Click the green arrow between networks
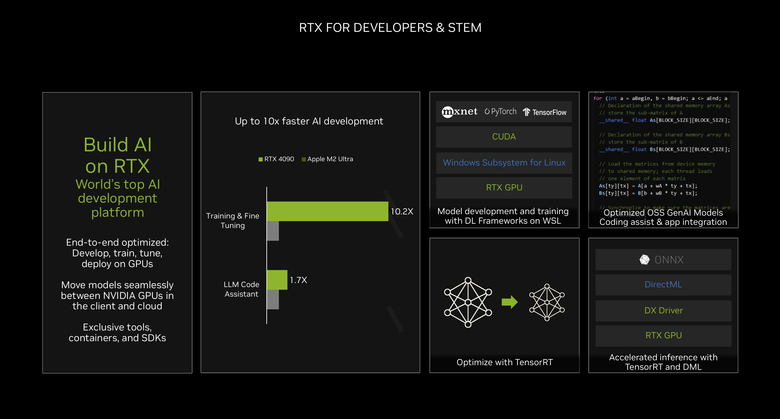The width and height of the screenshot is (780, 419). pyautogui.click(x=509, y=302)
